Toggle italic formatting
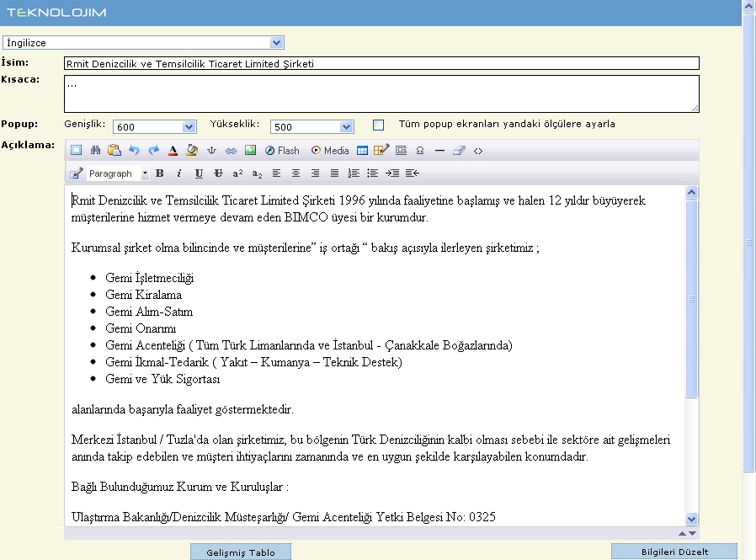Screen dimensions: 756x560 coord(178,173)
